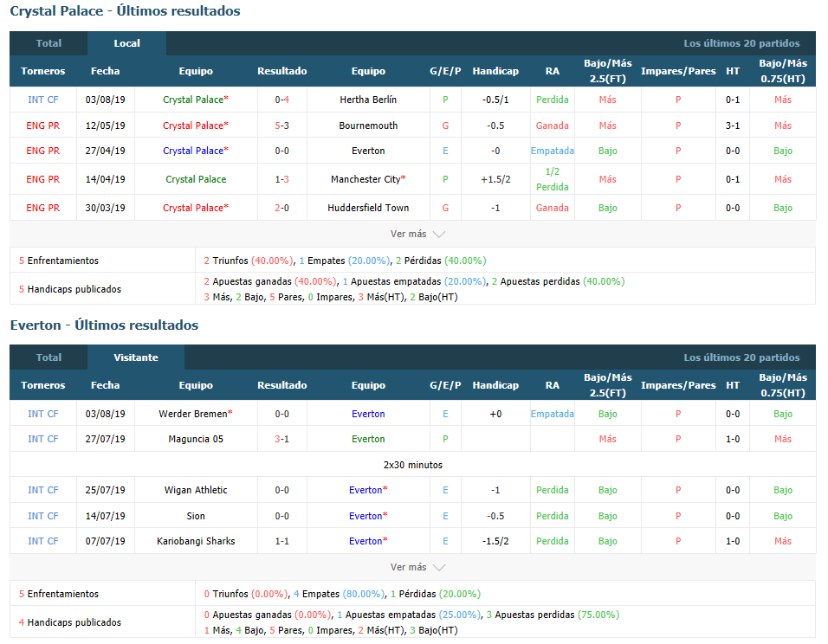Click date 25/07/19 in Wigan Athletic row
The image size is (828, 644).
[x=105, y=490]
